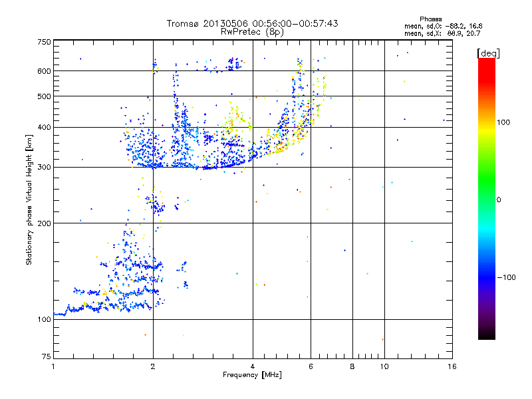
Task: Click y-axis tick label '100'
Action: 44,319
